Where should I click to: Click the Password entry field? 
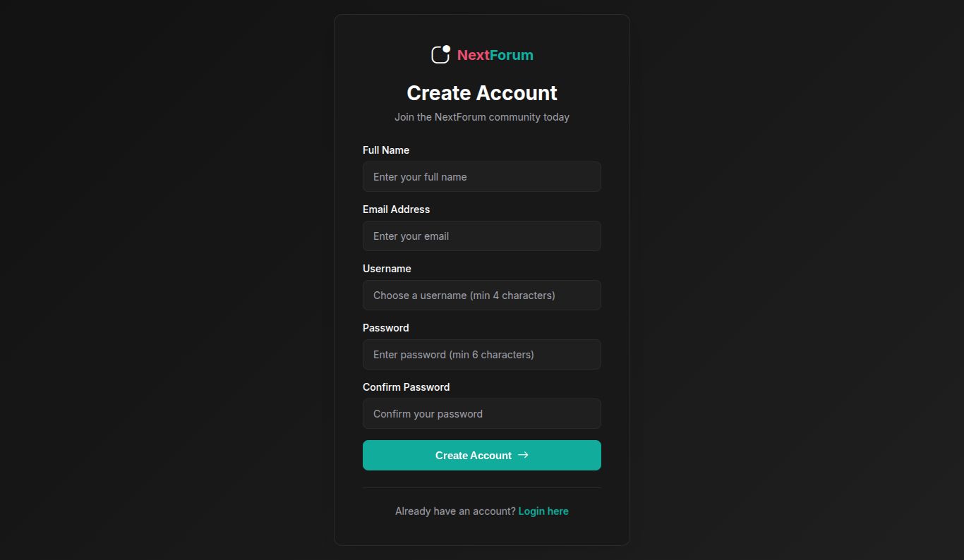point(481,355)
